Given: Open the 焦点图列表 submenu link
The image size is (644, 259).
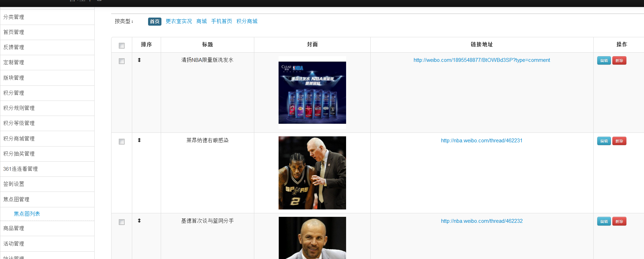Looking at the screenshot, I should coord(27,214).
